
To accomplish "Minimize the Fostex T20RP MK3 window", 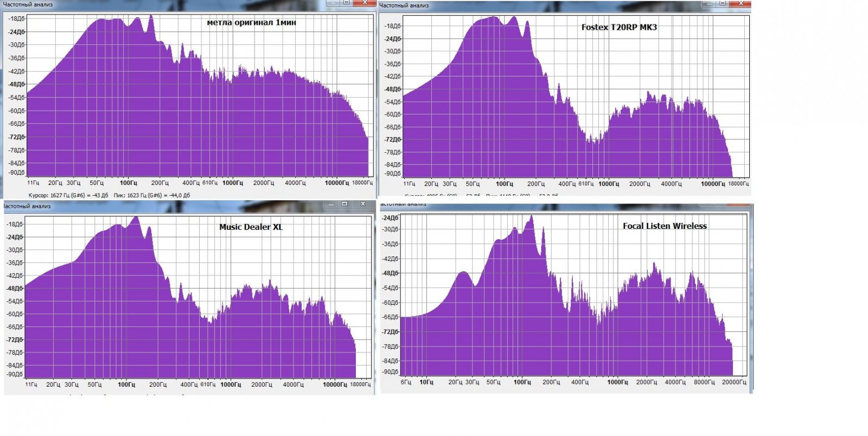I will point(709,3).
